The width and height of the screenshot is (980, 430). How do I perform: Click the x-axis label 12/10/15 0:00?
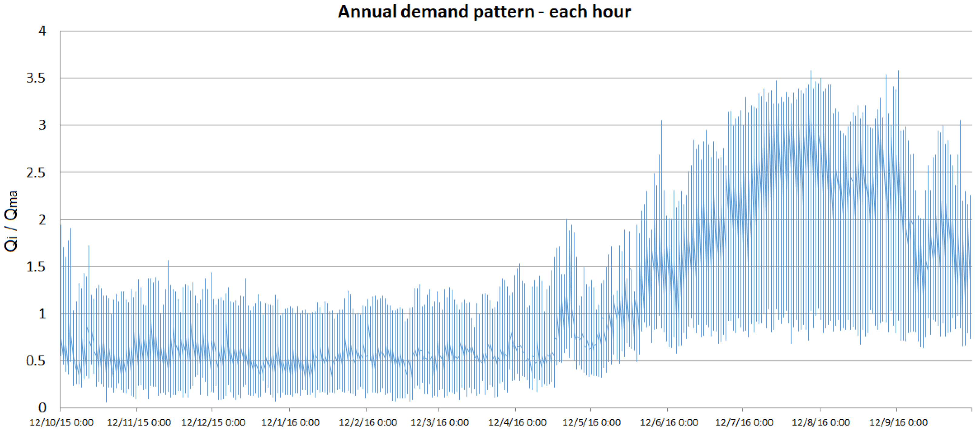point(61,422)
